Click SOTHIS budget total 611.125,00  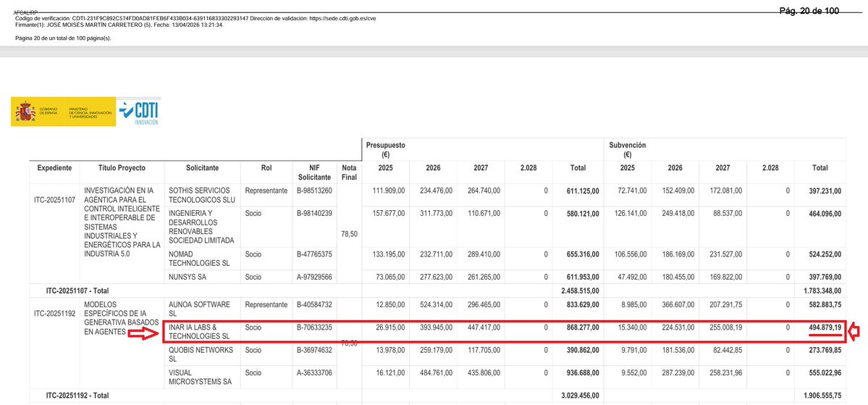click(582, 191)
